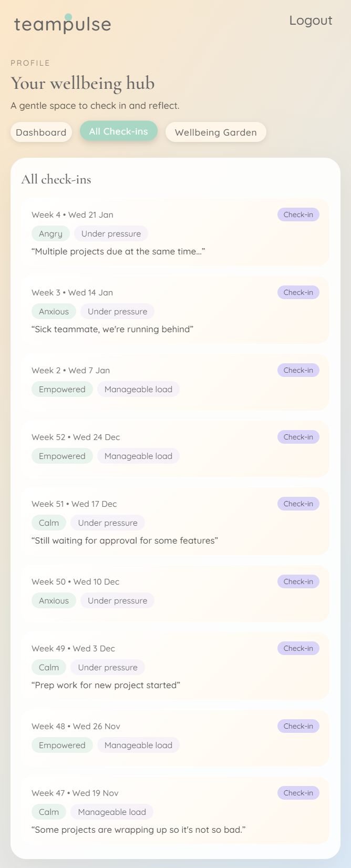This screenshot has height=868, width=351.
Task: Expand the Week 50 check-in entry
Action: [x=175, y=594]
